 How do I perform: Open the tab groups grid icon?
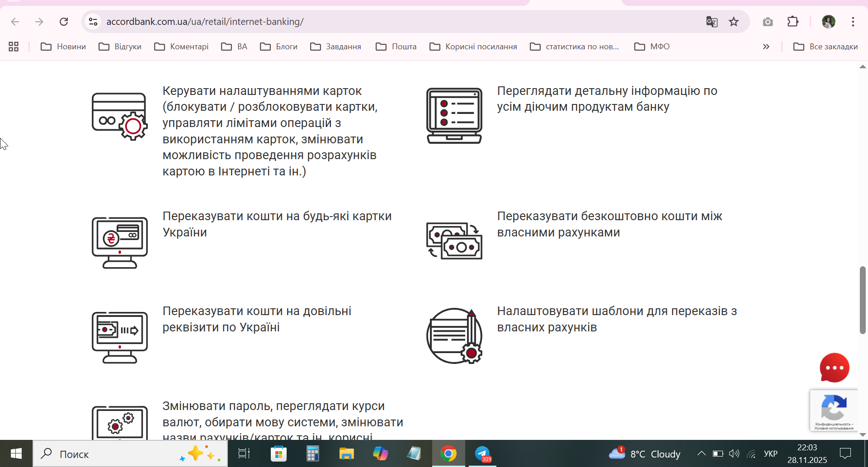(14, 47)
